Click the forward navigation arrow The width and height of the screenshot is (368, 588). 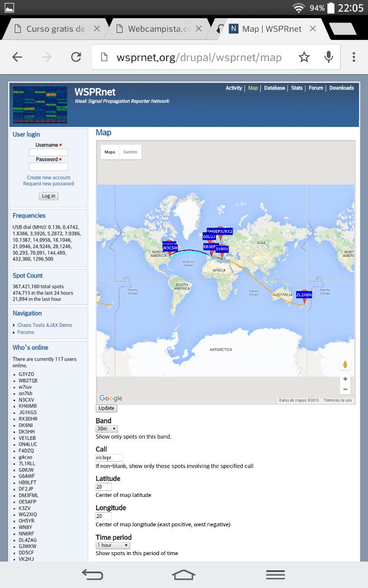pos(47,57)
